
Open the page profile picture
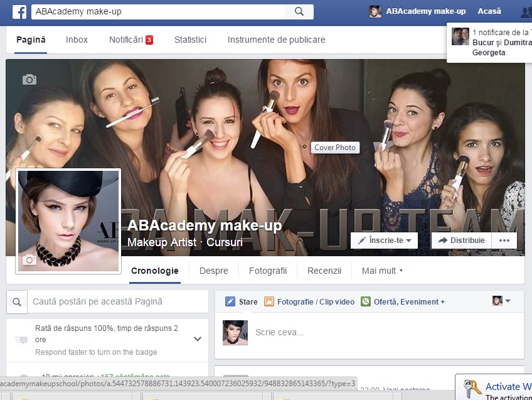[68, 220]
